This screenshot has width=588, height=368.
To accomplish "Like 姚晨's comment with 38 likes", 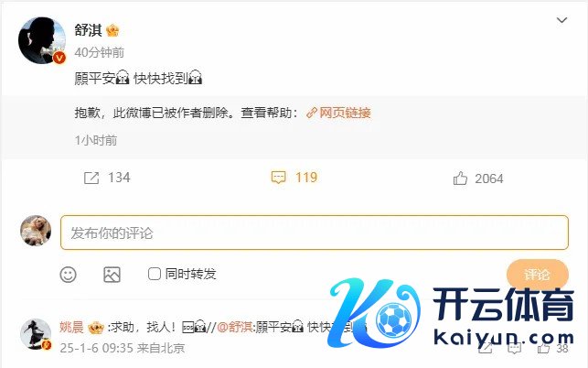I will [x=544, y=348].
